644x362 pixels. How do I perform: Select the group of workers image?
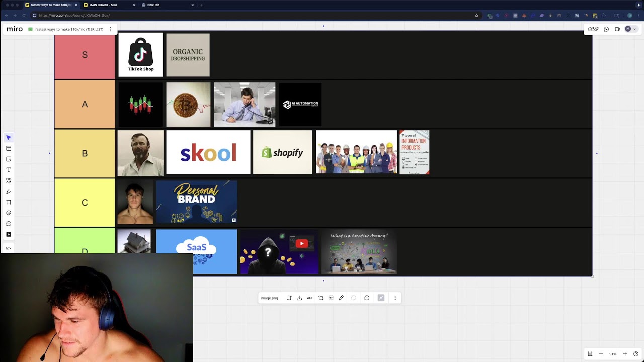pos(357,153)
